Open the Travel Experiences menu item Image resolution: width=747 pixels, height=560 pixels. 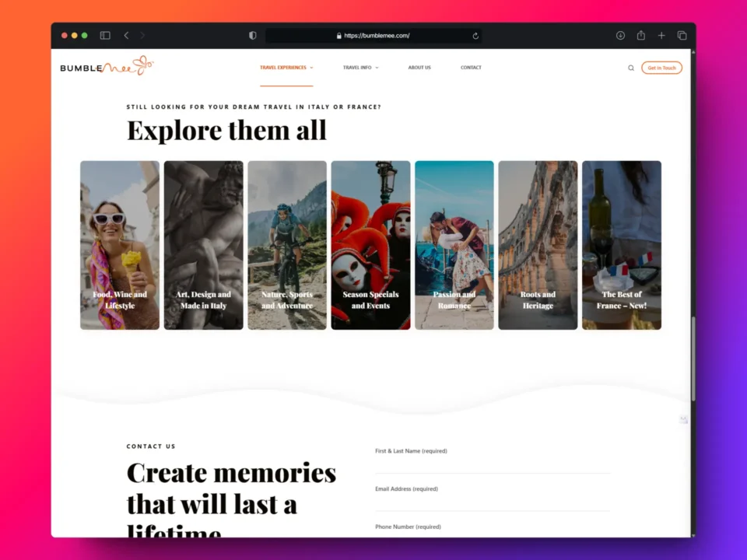(x=283, y=68)
